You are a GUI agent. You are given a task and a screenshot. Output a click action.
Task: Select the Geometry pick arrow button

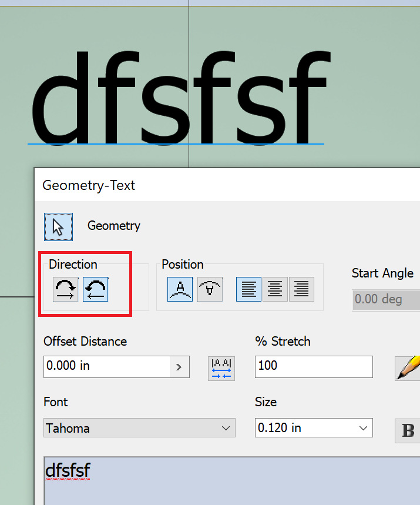[58, 227]
